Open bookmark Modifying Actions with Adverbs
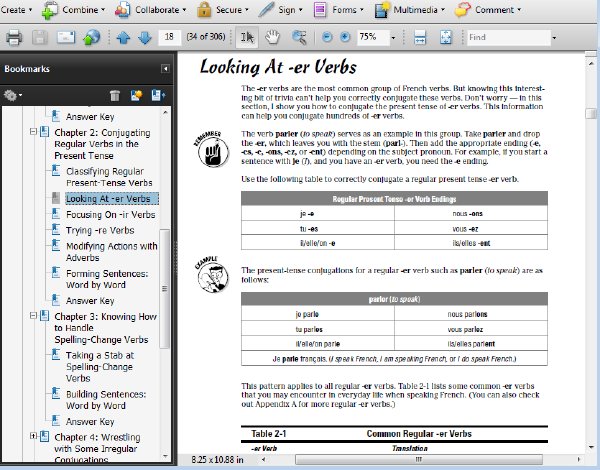Image resolution: width=600 pixels, height=470 pixels. tap(111, 252)
